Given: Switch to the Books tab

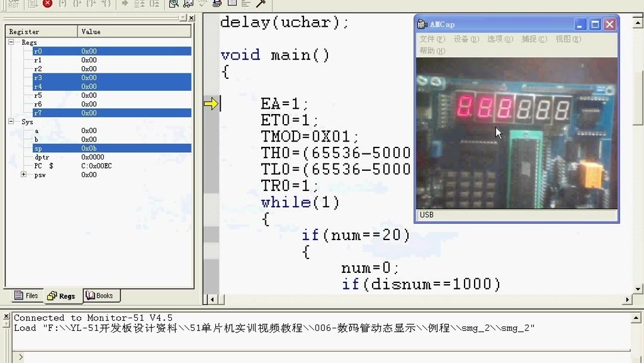Looking at the screenshot, I should click(101, 295).
